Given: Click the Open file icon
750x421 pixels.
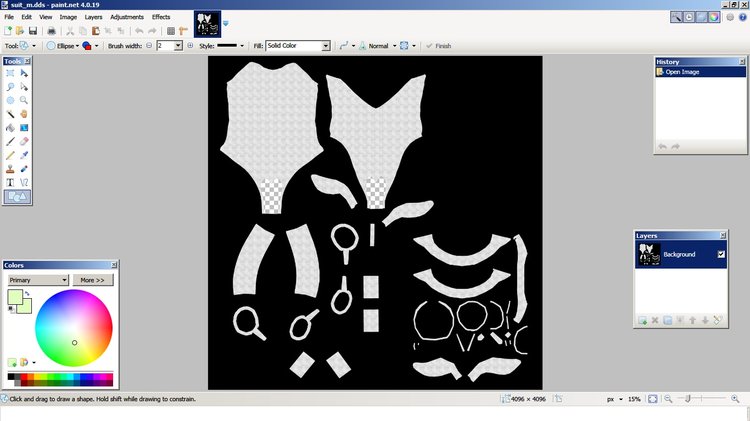Looking at the screenshot, I should 20,31.
